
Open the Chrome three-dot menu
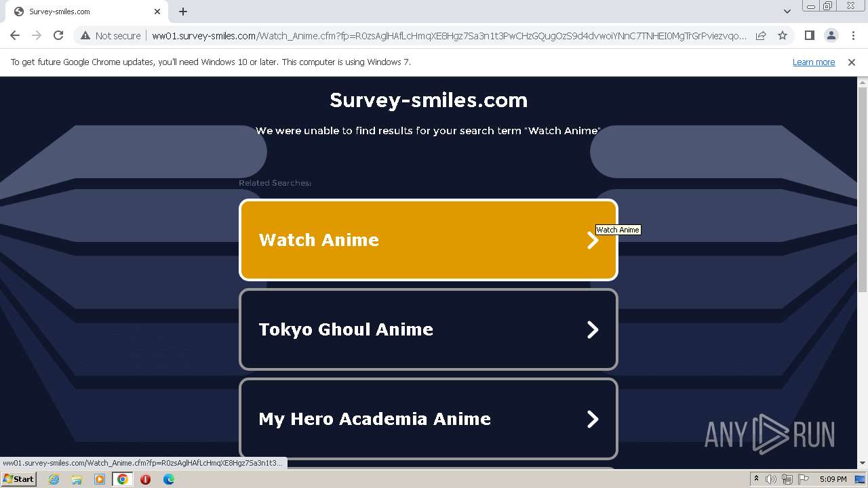pyautogui.click(x=853, y=35)
